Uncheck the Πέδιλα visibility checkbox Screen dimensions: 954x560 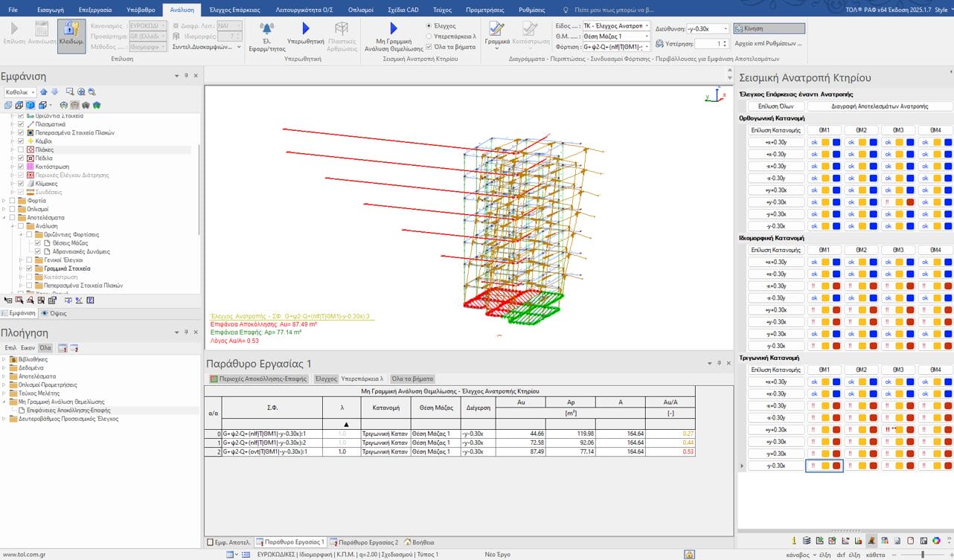22,158
